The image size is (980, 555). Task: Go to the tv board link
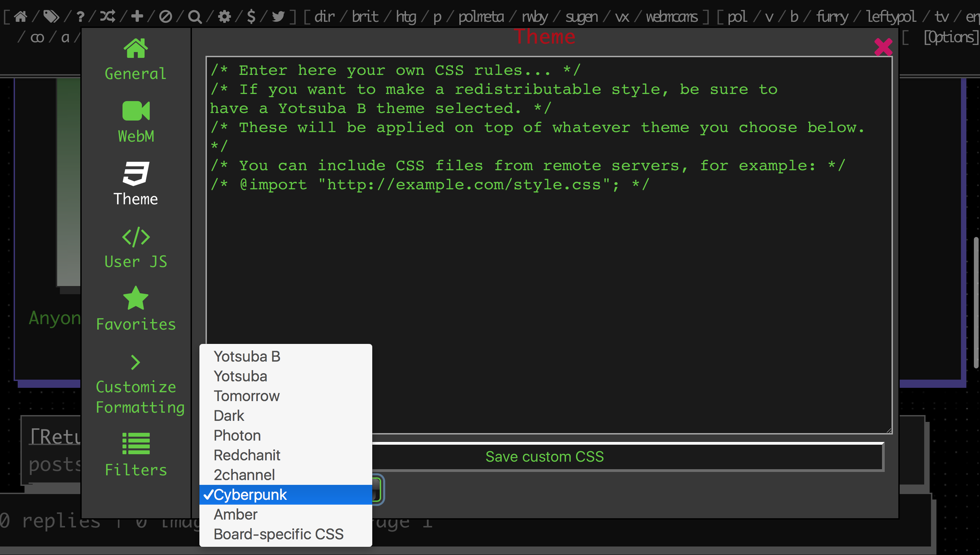click(x=942, y=16)
